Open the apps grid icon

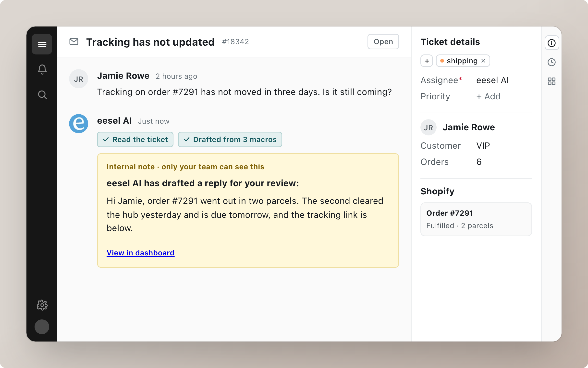point(551,81)
